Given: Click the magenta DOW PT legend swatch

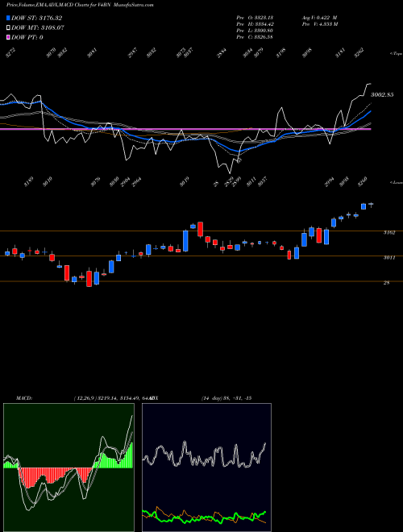Looking at the screenshot, I should (8, 37).
